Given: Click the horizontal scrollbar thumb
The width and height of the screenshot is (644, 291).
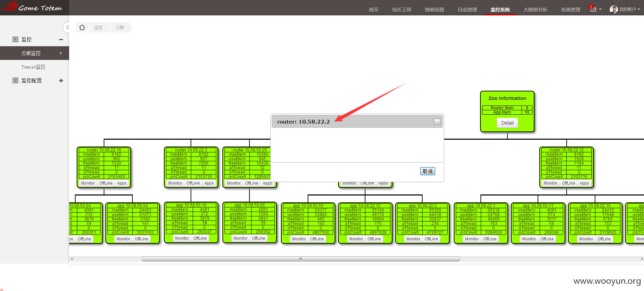Looking at the screenshot, I should point(300,259).
